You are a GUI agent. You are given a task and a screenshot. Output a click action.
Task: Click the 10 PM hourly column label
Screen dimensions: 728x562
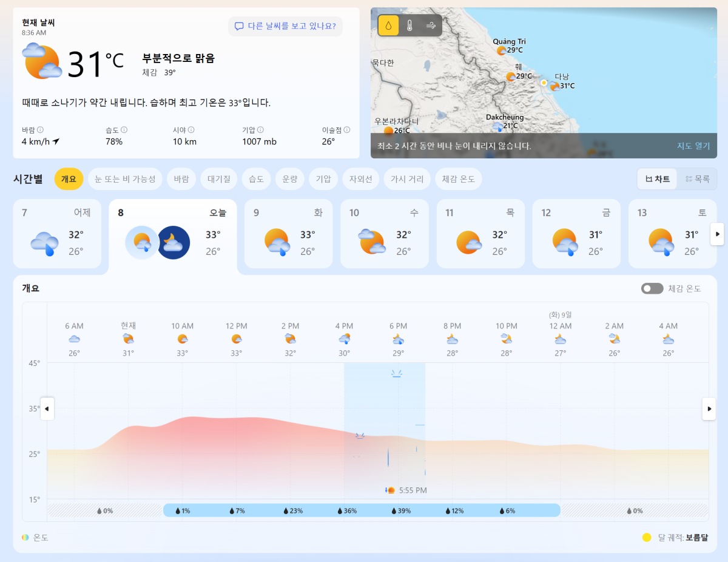point(507,326)
